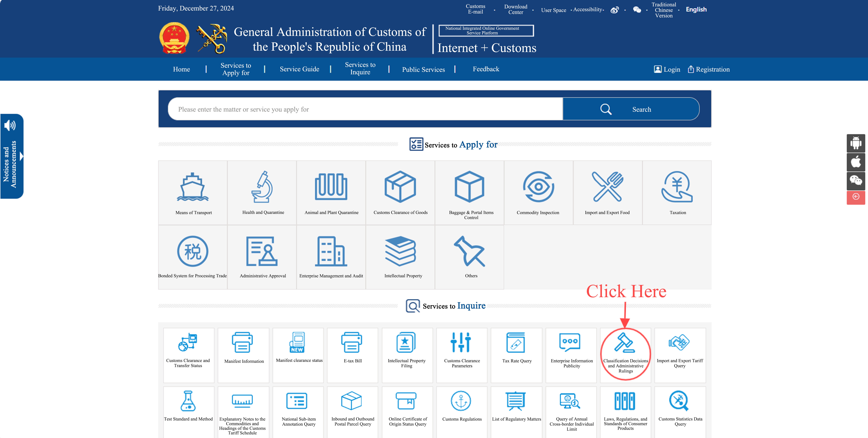
Task: Open Test Standard and Method flask icon
Action: tap(188, 401)
